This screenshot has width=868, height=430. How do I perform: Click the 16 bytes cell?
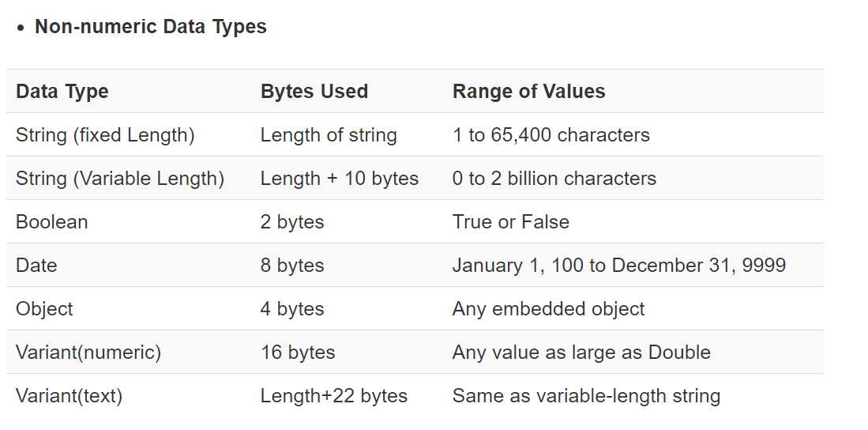click(x=297, y=353)
